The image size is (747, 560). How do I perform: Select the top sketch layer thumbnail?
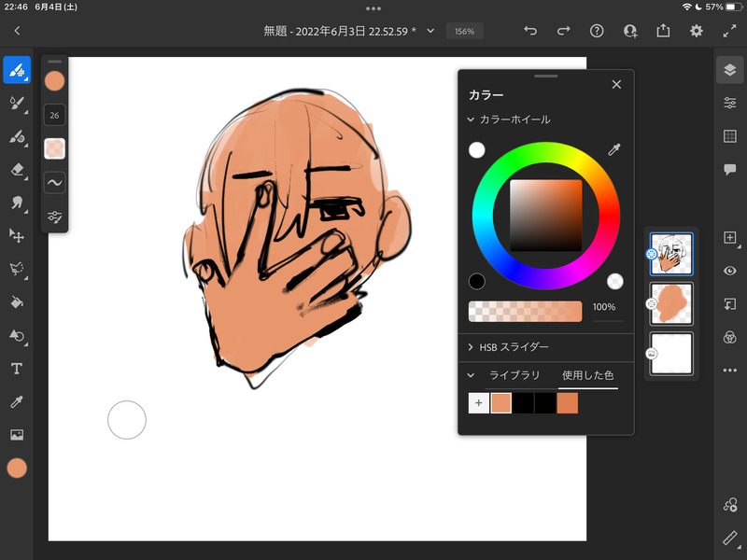(x=671, y=254)
